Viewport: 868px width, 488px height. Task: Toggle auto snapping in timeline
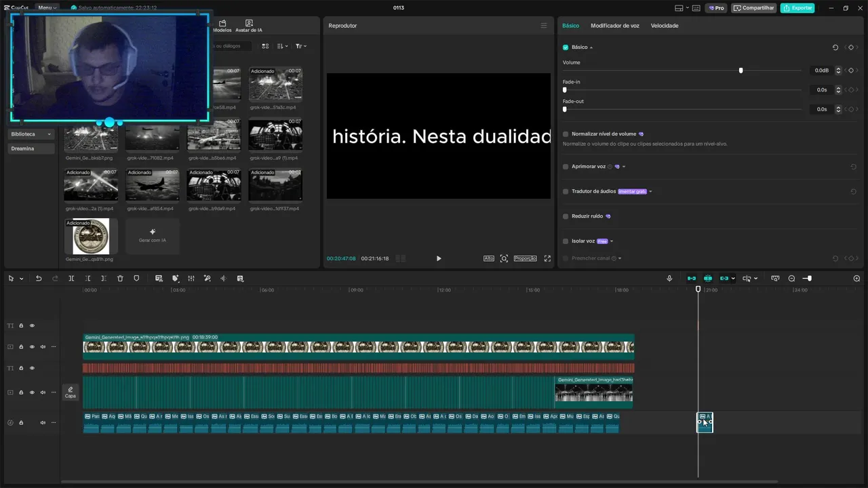point(708,279)
